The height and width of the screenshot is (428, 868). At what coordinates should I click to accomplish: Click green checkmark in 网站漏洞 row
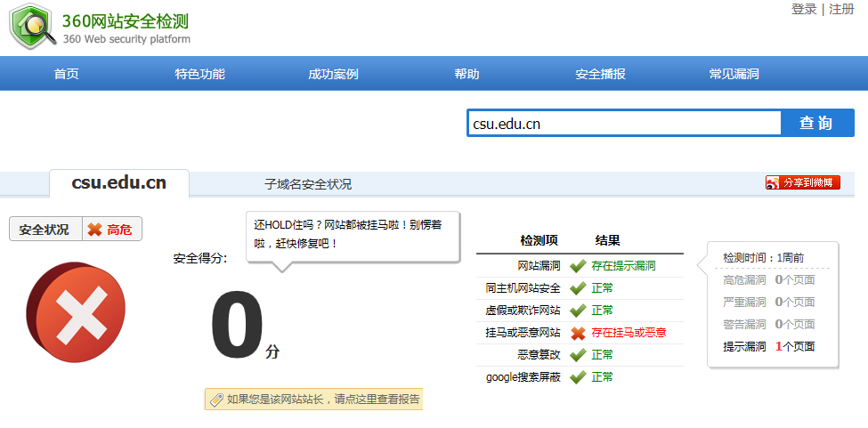click(578, 266)
